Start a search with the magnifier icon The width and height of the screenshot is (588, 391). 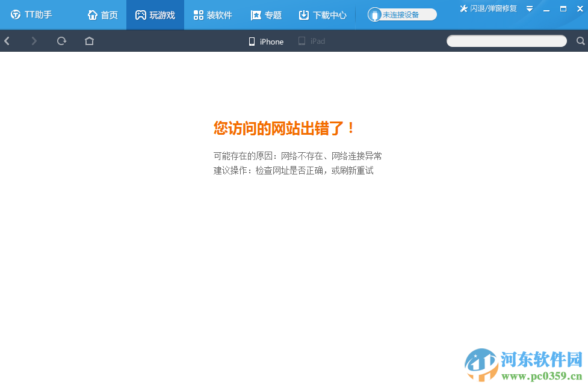click(x=580, y=41)
